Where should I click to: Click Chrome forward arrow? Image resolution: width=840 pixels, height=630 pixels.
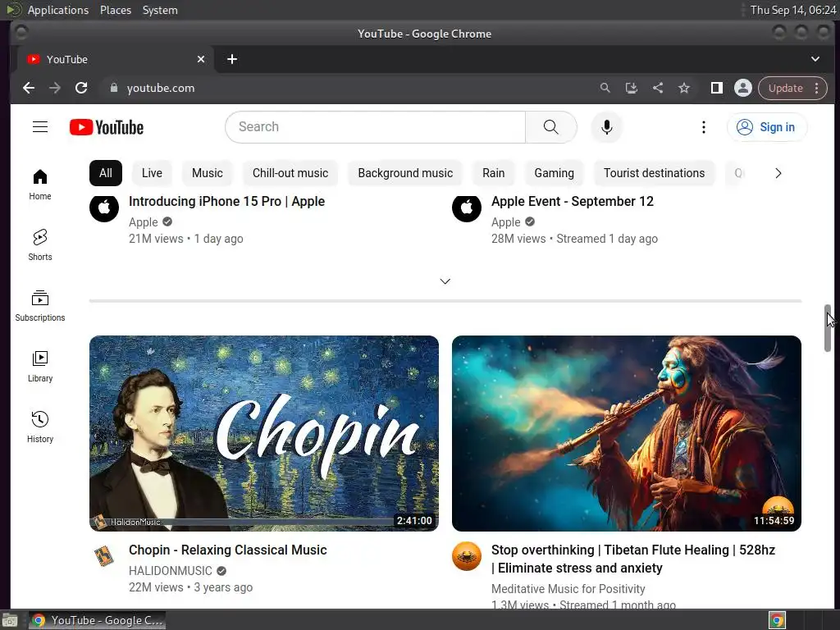[x=55, y=88]
